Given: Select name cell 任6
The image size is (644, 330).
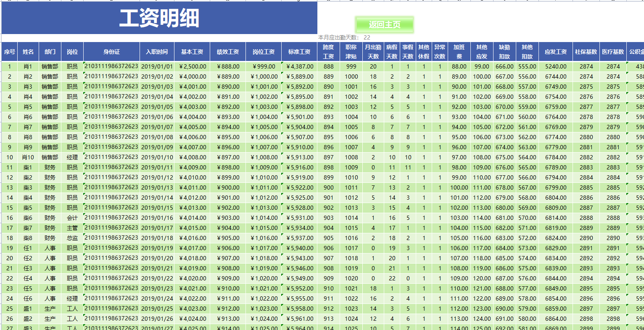Looking at the screenshot, I should pos(28,298).
